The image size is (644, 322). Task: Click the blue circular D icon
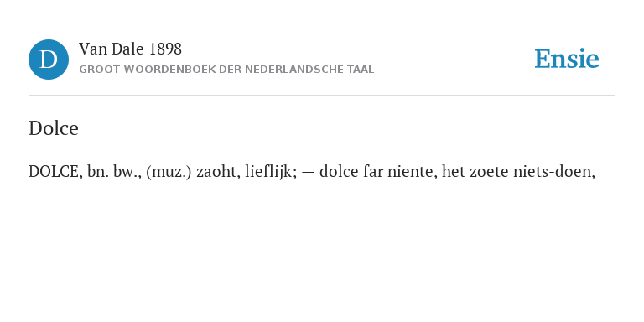click(49, 60)
